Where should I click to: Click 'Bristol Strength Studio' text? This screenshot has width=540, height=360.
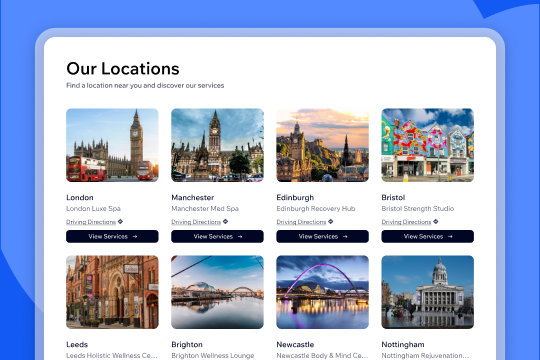(418, 208)
